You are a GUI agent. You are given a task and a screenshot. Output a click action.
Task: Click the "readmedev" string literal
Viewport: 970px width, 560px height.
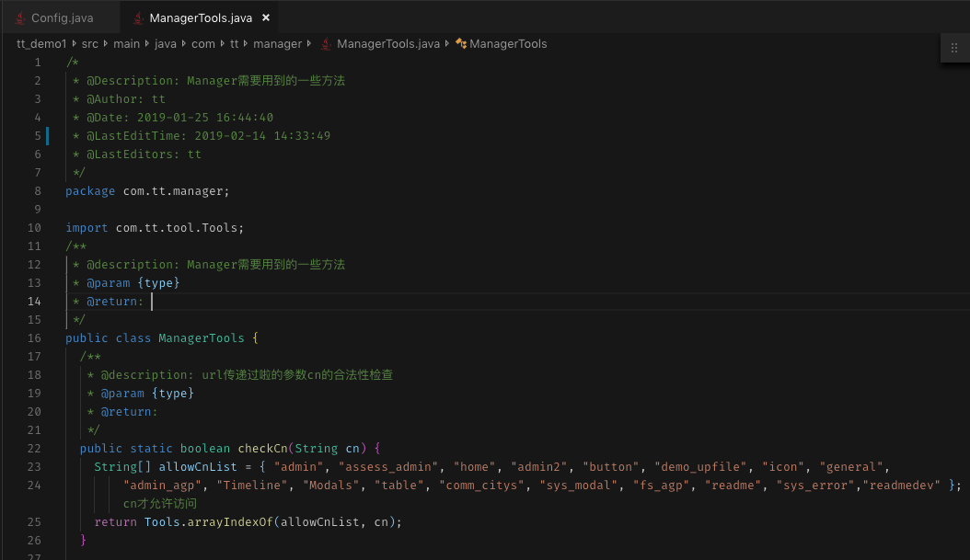[x=901, y=486]
